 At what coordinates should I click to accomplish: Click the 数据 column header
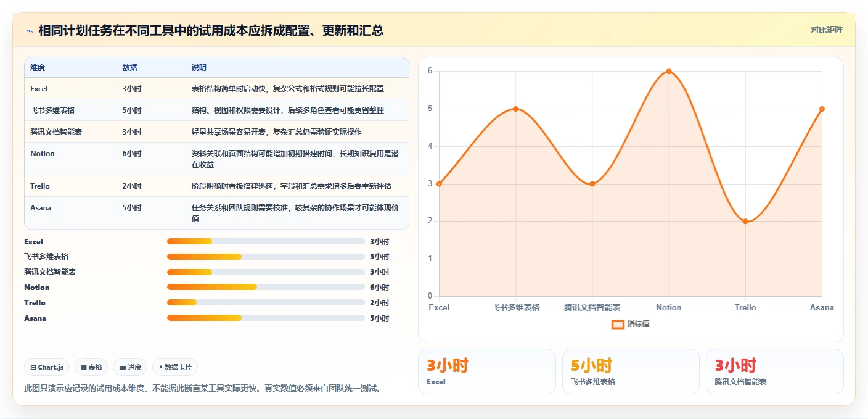(x=130, y=67)
